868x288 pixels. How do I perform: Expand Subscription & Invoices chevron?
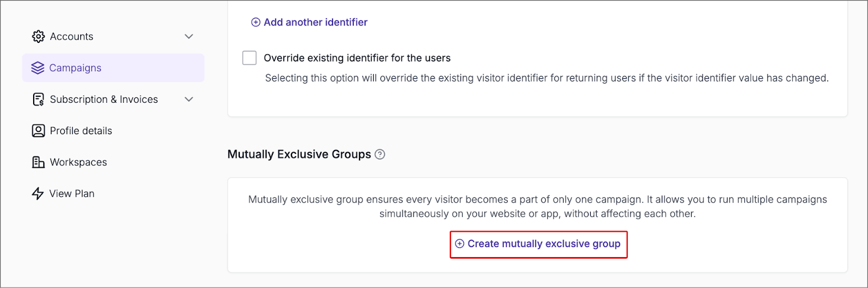(189, 99)
